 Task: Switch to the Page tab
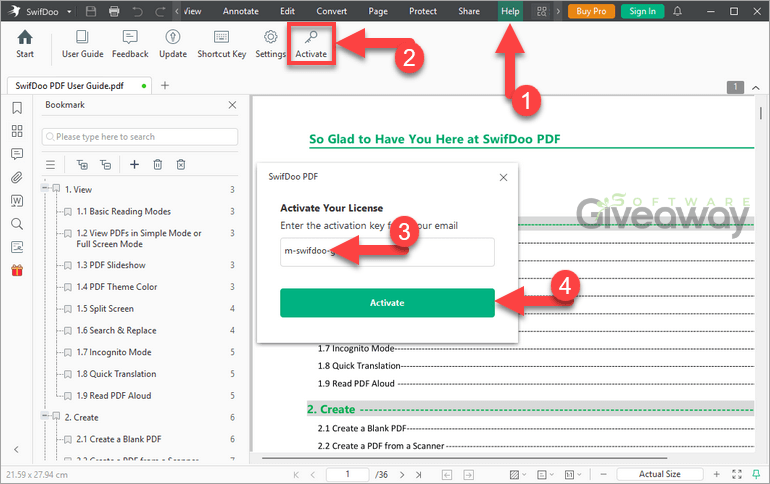point(378,11)
